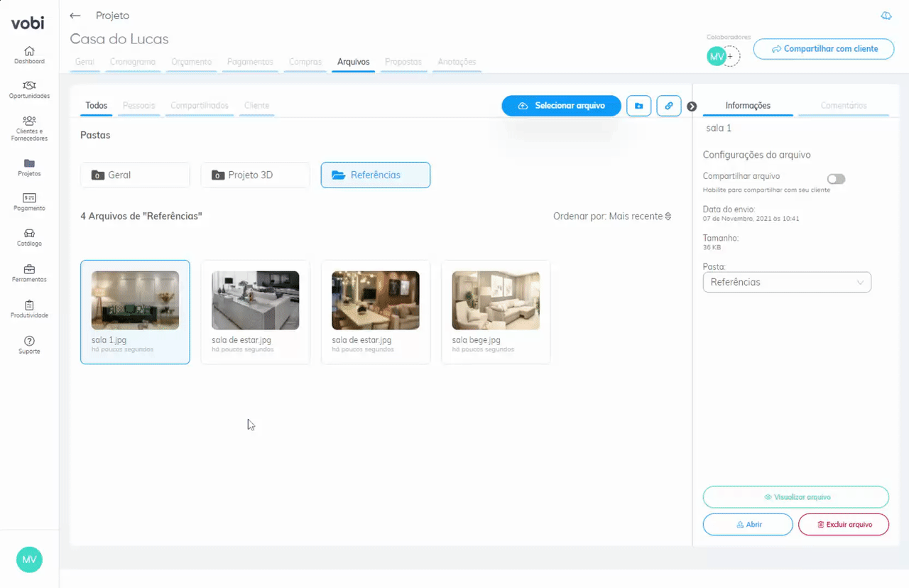This screenshot has width=909, height=588.
Task: Open the Projetos sidebar section
Action: [x=29, y=168]
